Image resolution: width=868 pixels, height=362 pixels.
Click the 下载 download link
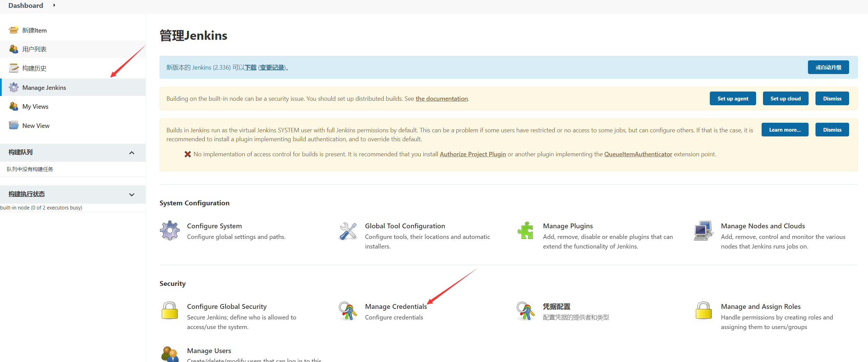click(251, 68)
